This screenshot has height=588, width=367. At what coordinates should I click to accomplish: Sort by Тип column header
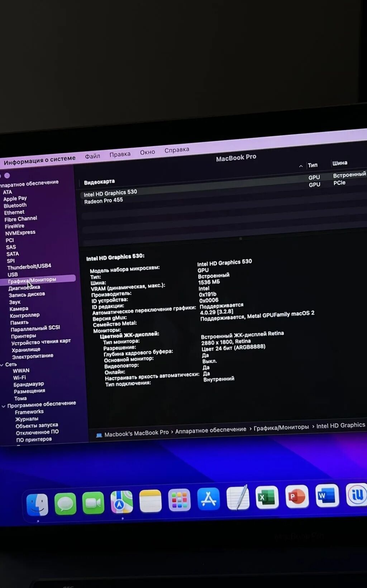point(313,165)
